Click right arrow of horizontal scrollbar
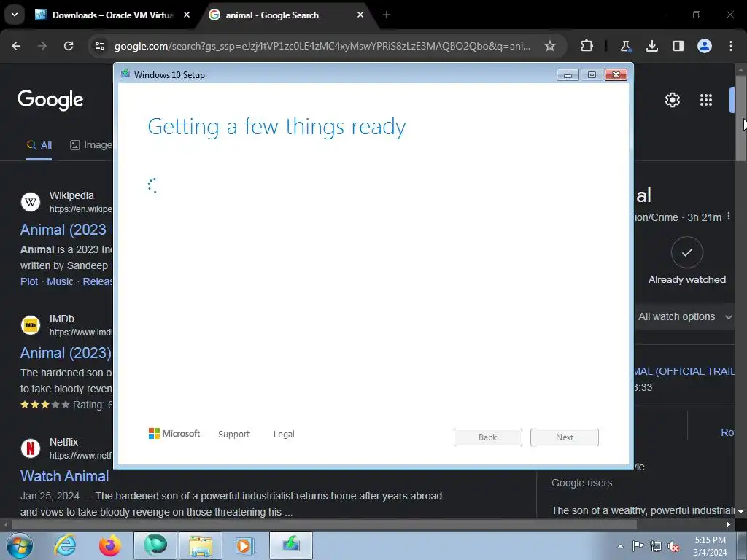This screenshot has width=747, height=560. 729,525
